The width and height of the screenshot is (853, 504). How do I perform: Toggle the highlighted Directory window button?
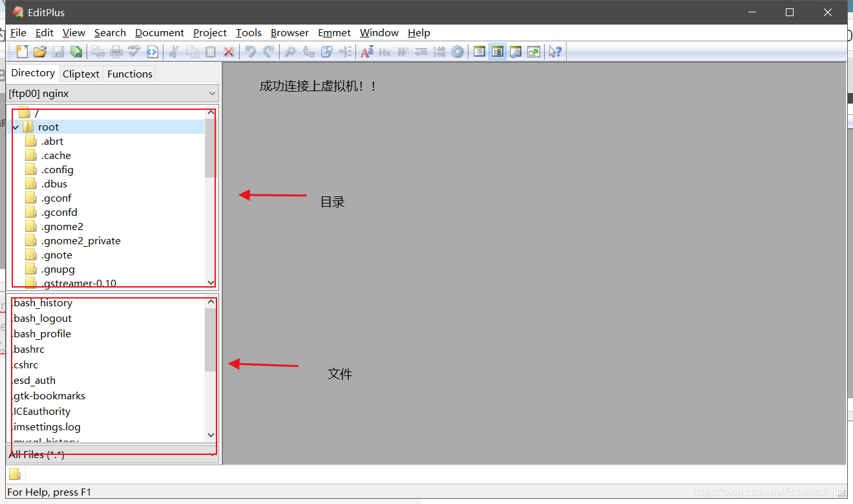[x=498, y=52]
